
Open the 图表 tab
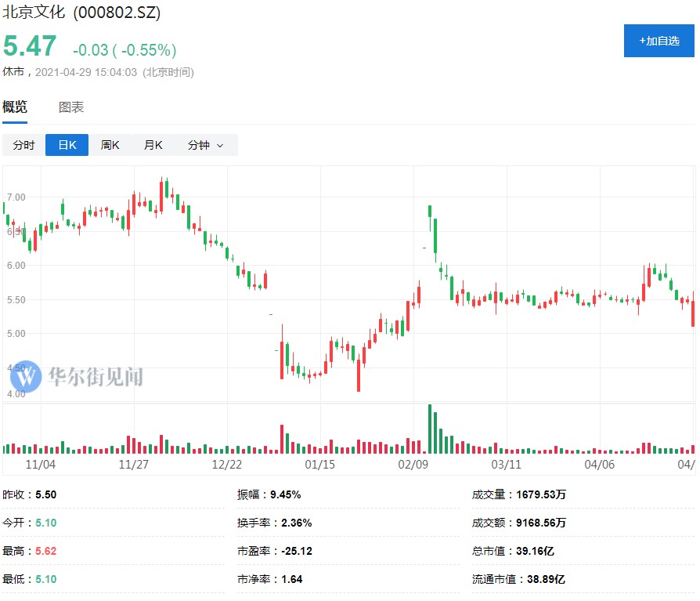coord(71,107)
